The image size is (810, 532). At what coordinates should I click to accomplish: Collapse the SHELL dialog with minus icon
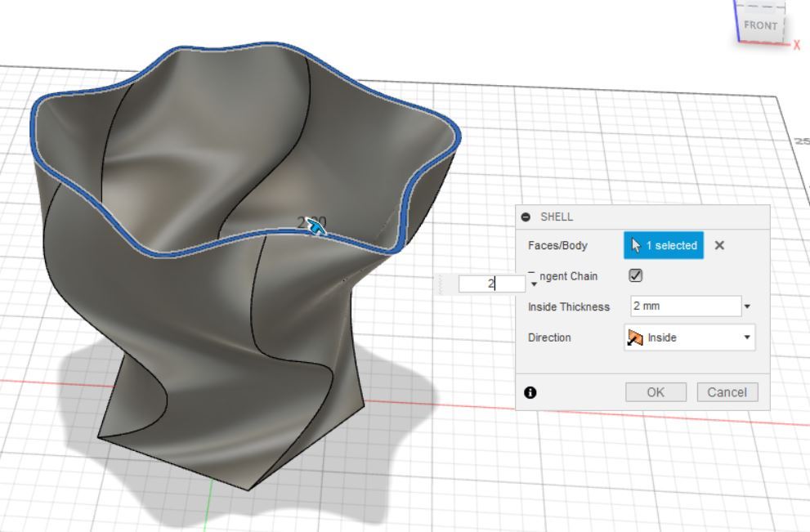526,217
